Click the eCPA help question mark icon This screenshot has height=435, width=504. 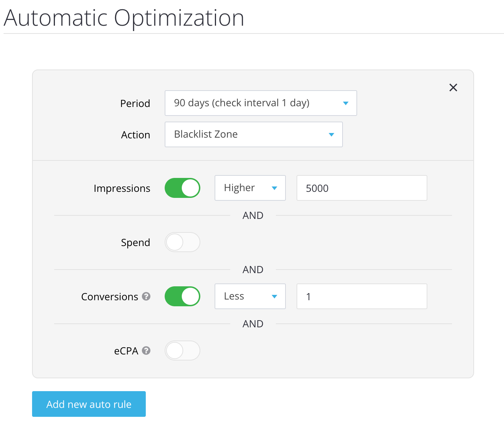tap(146, 350)
